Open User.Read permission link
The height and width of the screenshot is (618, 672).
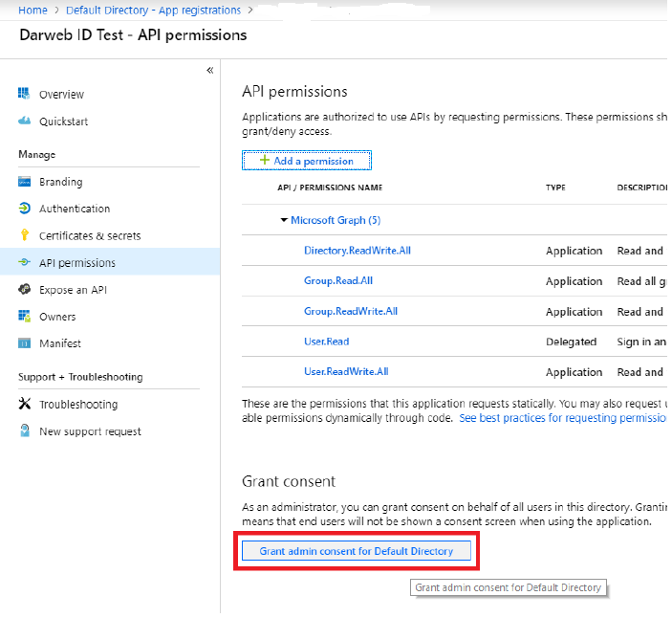tap(327, 342)
